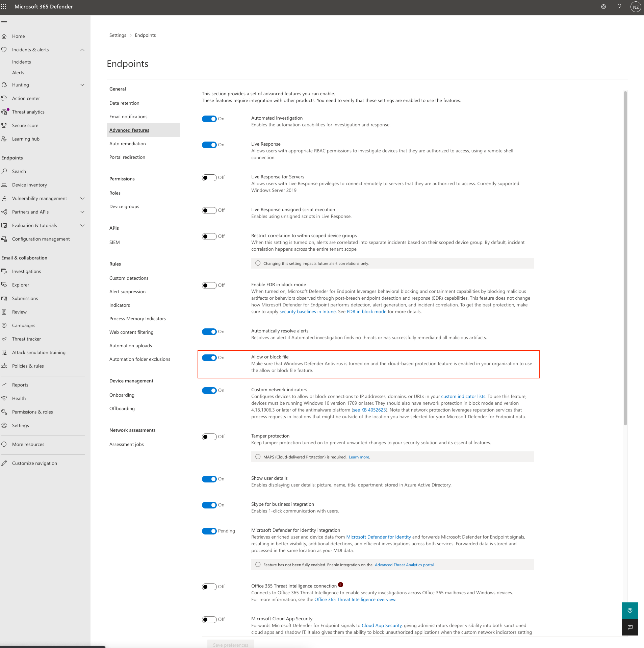Click the Learning hub icon
The width and height of the screenshot is (644, 648).
click(x=4, y=139)
